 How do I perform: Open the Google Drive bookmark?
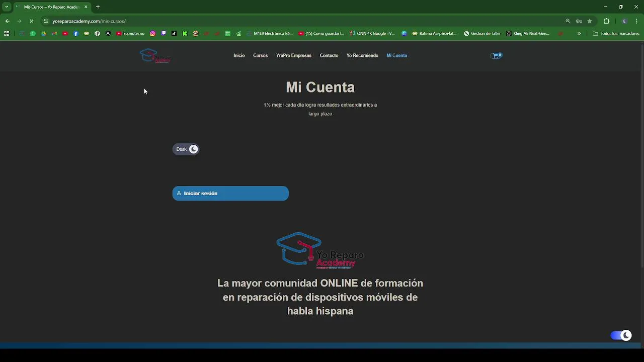[x=44, y=34]
